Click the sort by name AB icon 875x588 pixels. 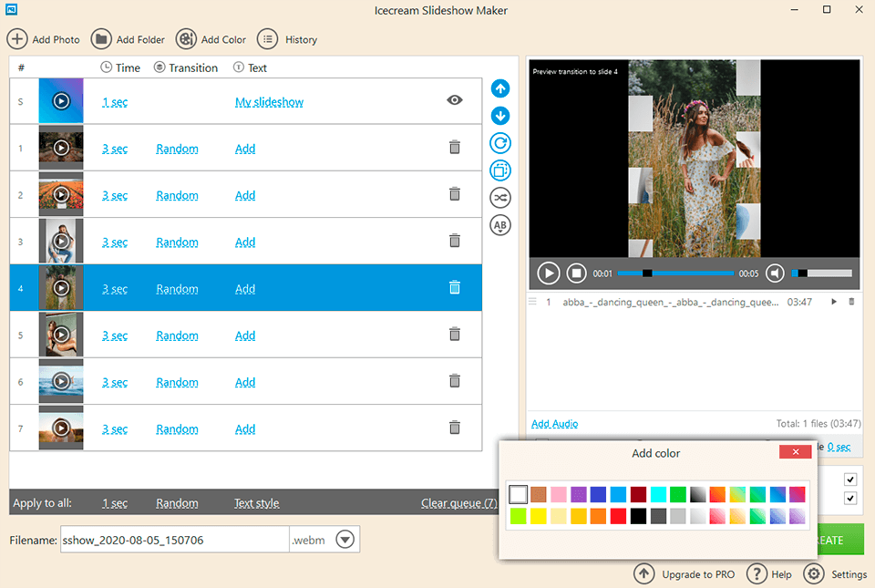500,225
